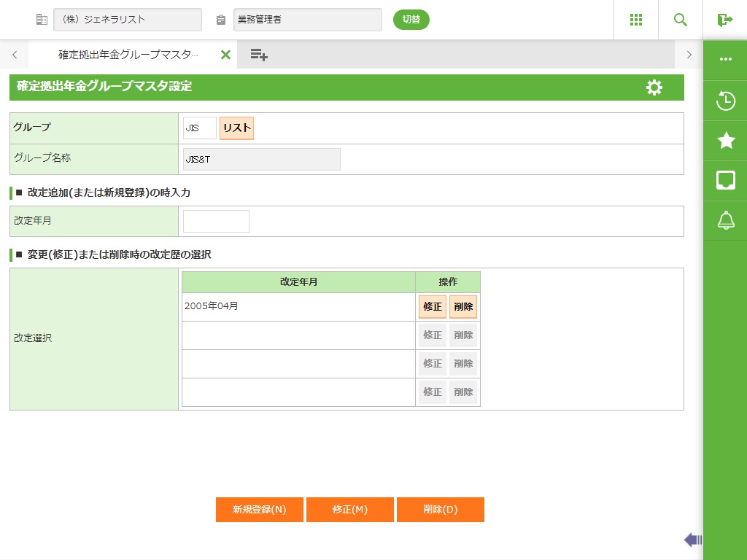Open notifications bell icon

coord(725,220)
